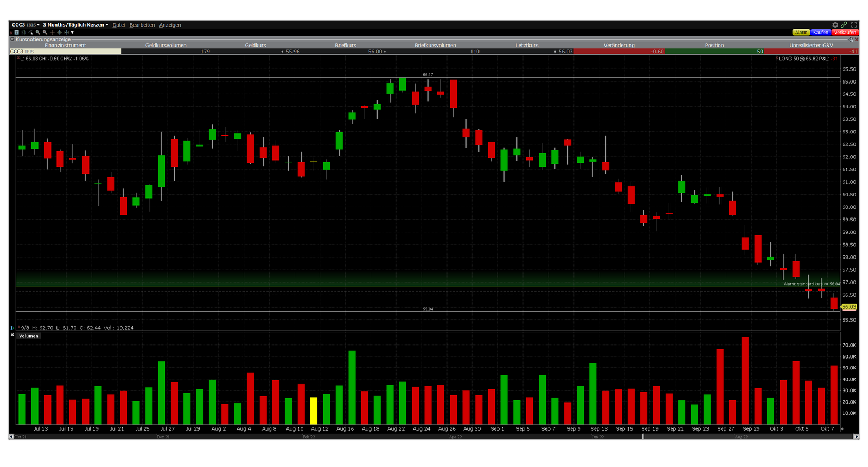Click the zoom out magnifier tool
The height and width of the screenshot is (467, 868).
[45, 33]
